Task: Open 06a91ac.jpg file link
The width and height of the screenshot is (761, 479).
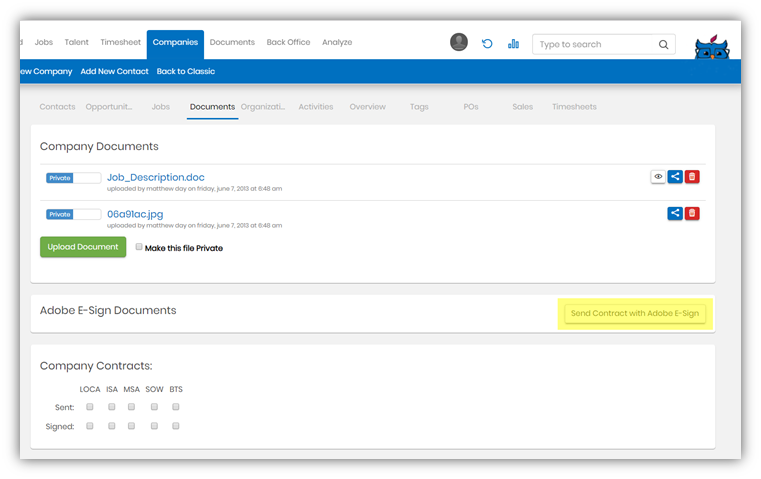Action: (x=135, y=214)
